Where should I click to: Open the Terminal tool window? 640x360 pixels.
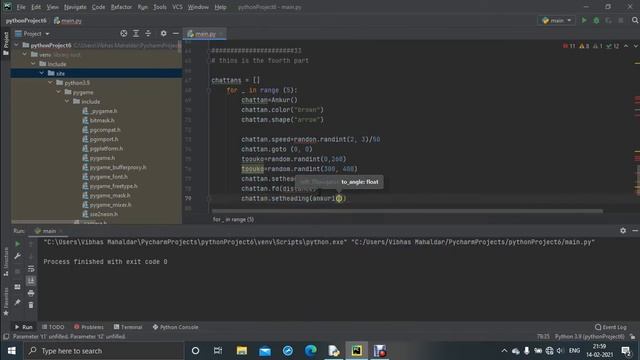128,327
